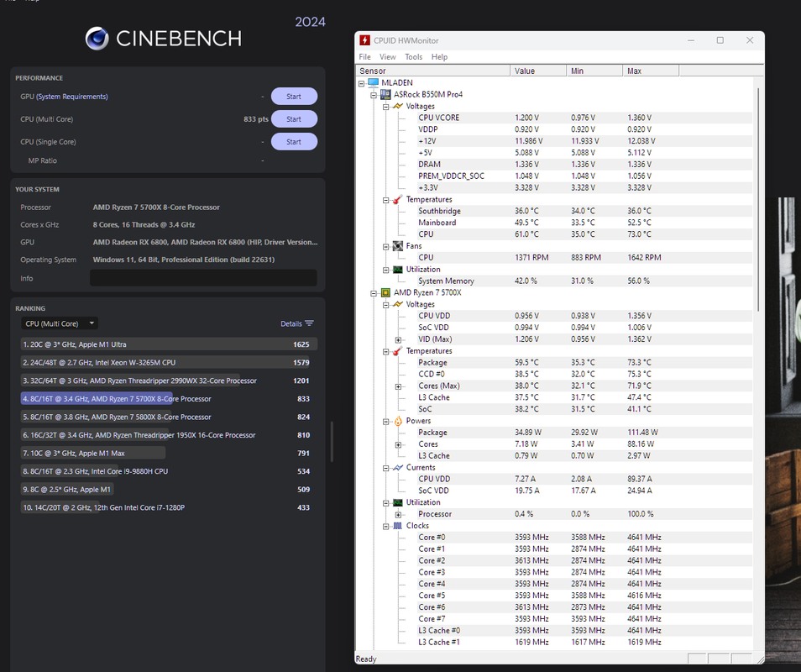Collapse the ASRock Voltages section
This screenshot has width=801, height=672.
point(386,107)
